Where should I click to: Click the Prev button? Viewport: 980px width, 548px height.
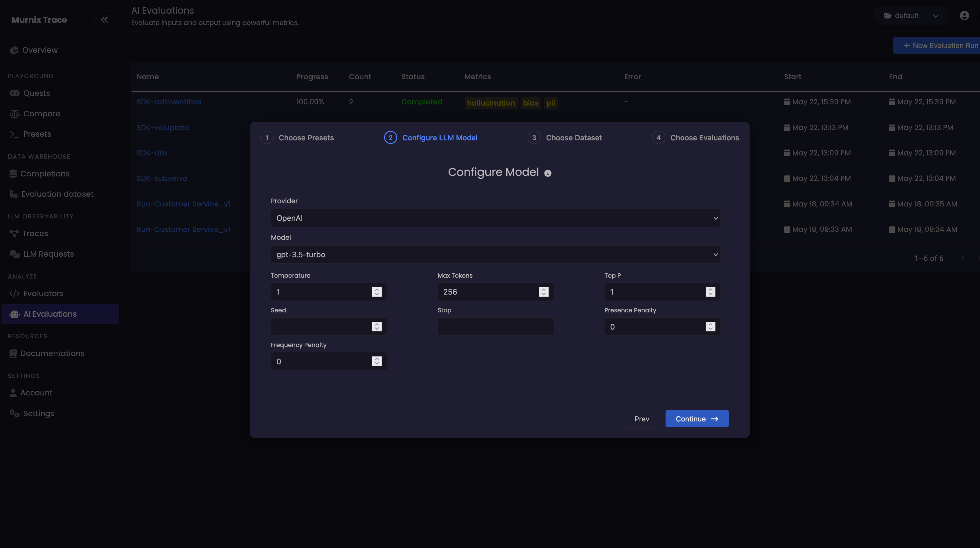tap(641, 419)
